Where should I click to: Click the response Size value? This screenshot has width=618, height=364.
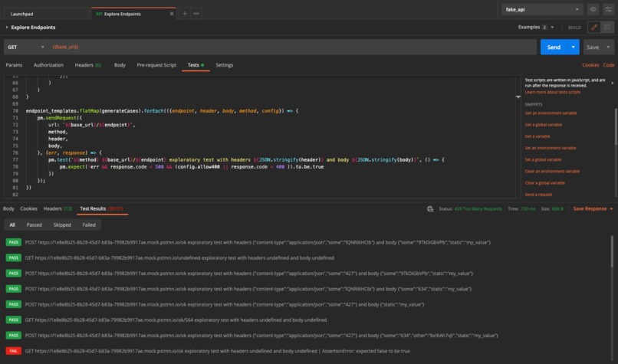pos(557,208)
